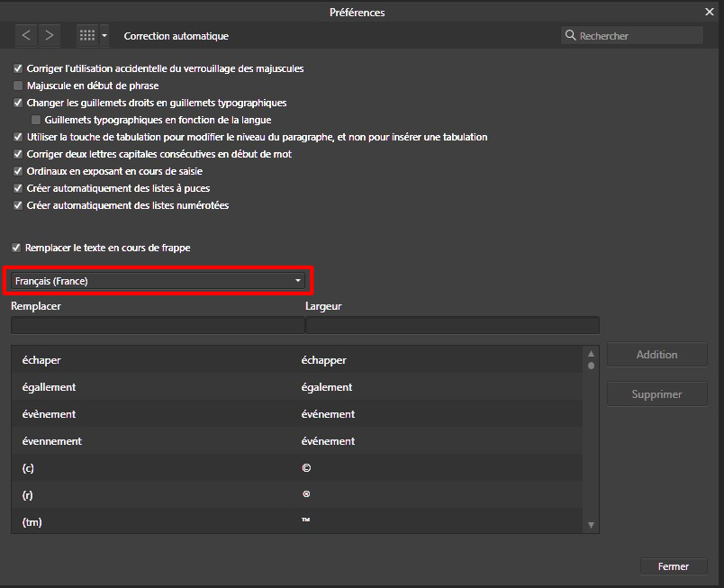724x588 pixels.
Task: Click the 'également' corrected text cell
Action: coord(327,387)
